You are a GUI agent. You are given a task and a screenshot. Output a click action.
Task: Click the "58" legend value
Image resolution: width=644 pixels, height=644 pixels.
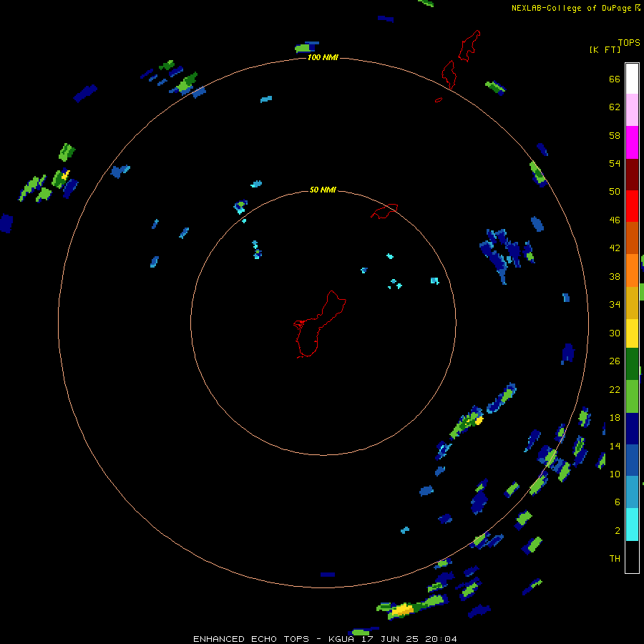tap(615, 135)
